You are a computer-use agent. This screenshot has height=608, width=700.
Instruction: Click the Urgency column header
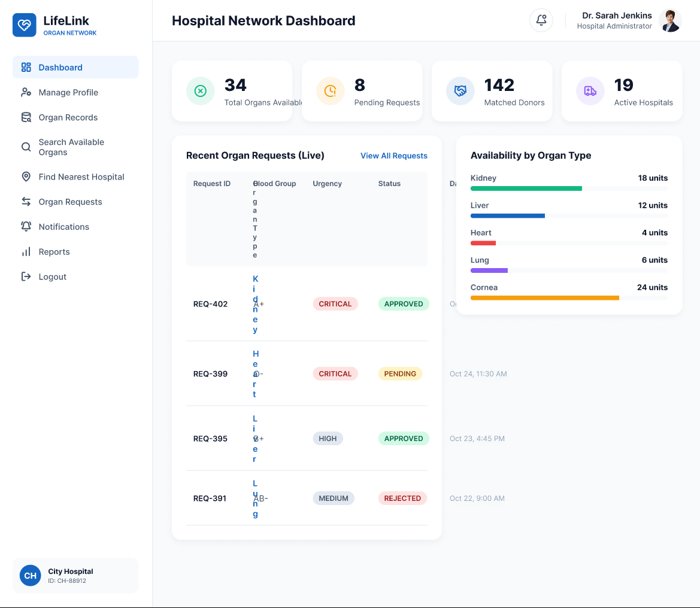coord(327,184)
